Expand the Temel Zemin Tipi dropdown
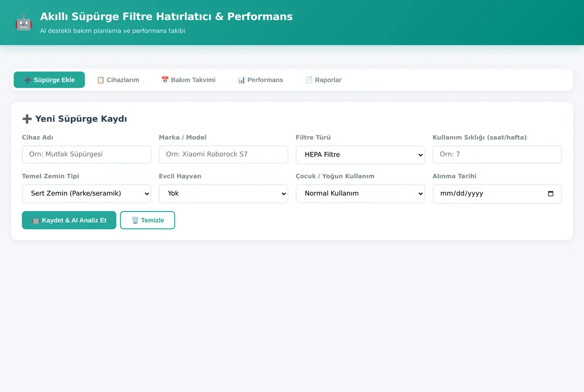This screenshot has width=584, height=392. click(x=87, y=194)
